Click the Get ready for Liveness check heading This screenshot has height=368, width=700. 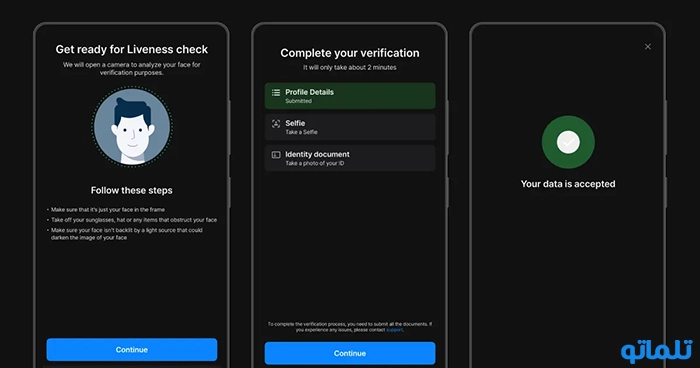132,49
